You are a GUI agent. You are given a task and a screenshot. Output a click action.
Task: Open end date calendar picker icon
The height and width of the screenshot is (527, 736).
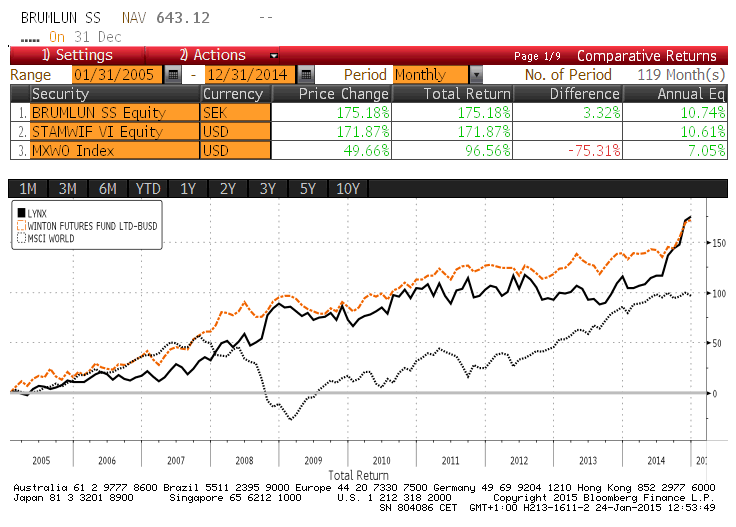click(x=306, y=75)
